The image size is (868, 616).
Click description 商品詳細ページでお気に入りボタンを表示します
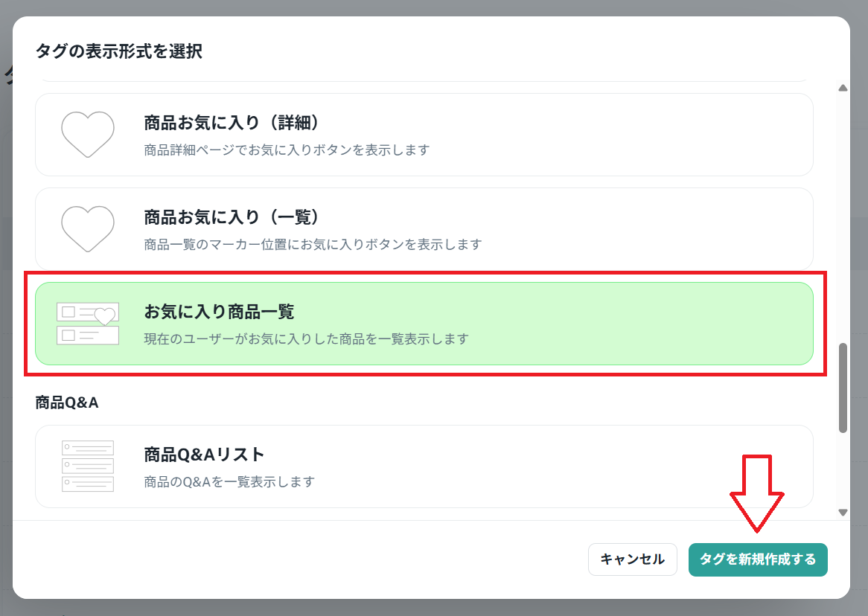(287, 150)
